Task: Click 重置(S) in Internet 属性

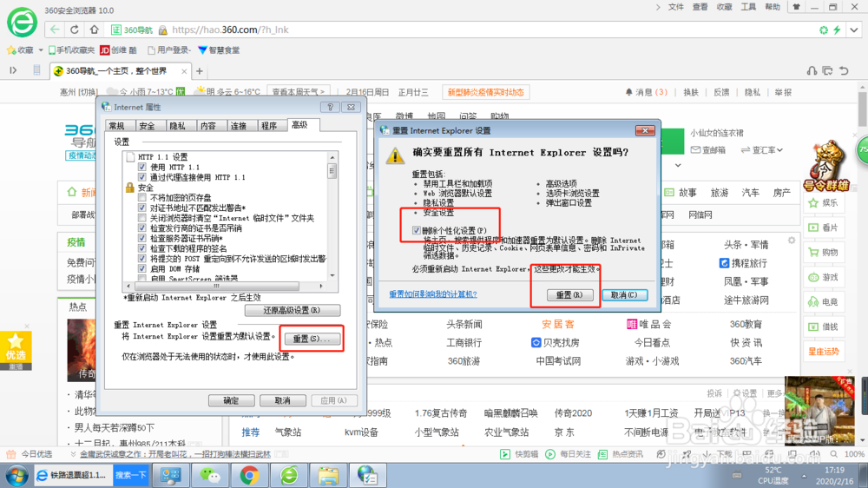Action: tap(312, 339)
